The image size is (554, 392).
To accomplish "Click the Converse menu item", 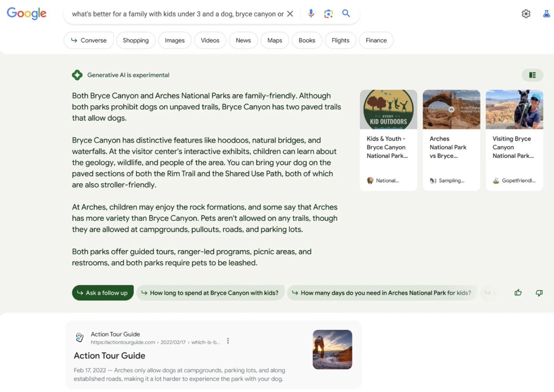I will click(x=88, y=40).
